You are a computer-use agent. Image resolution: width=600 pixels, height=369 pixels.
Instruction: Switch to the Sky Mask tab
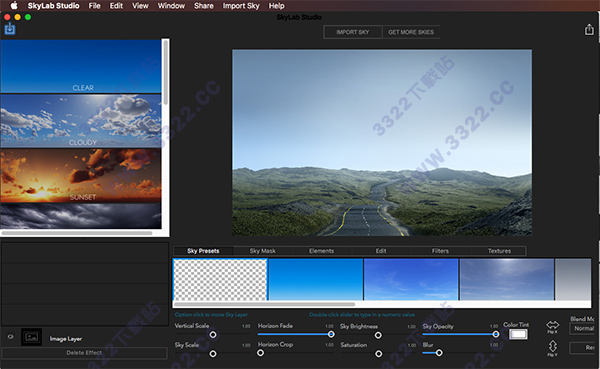pyautogui.click(x=262, y=251)
